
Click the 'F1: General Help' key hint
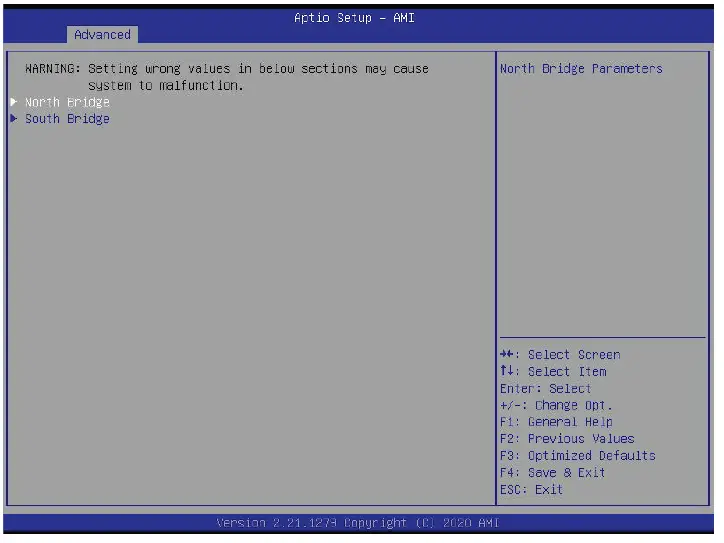click(x=556, y=422)
